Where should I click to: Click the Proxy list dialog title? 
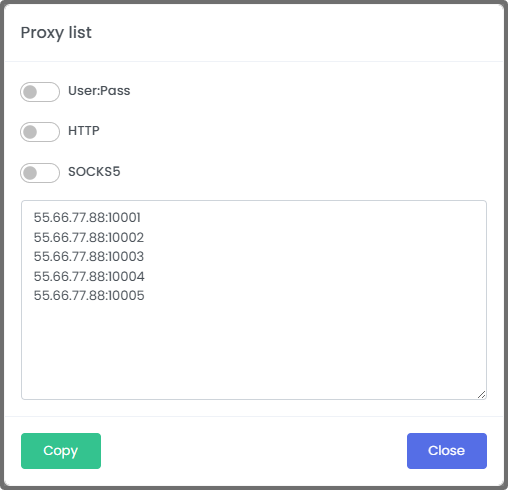56,33
